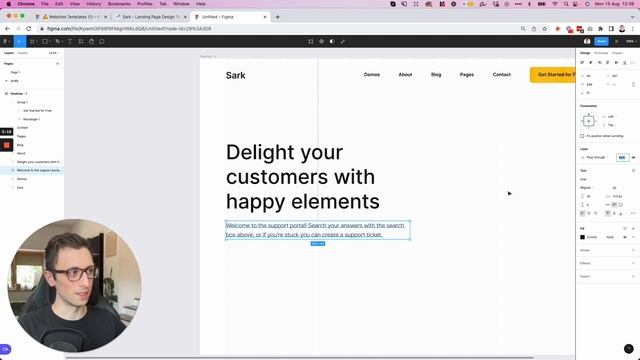Click the Contact nav link on canvas
Image resolution: width=640 pixels, height=360 pixels.
502,75
